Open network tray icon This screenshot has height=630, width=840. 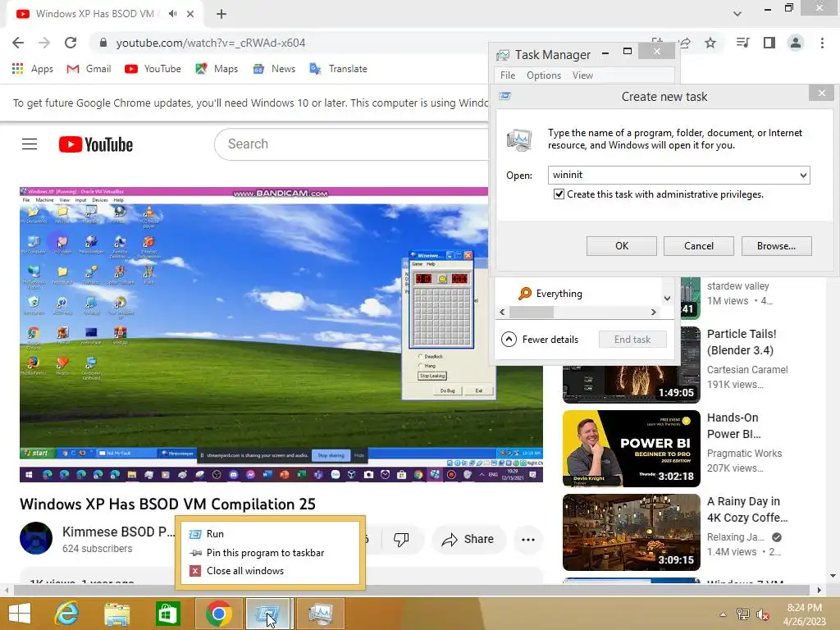coord(742,614)
